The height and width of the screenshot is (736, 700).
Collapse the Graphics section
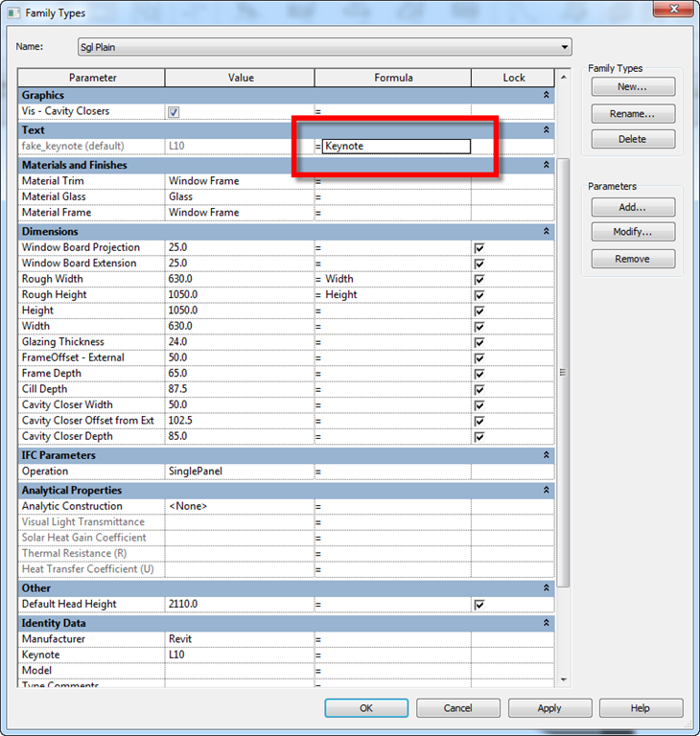pos(546,96)
